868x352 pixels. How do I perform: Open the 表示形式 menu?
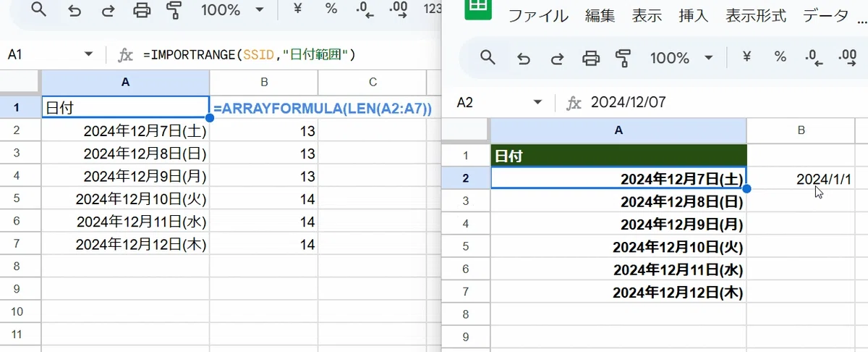(x=756, y=16)
